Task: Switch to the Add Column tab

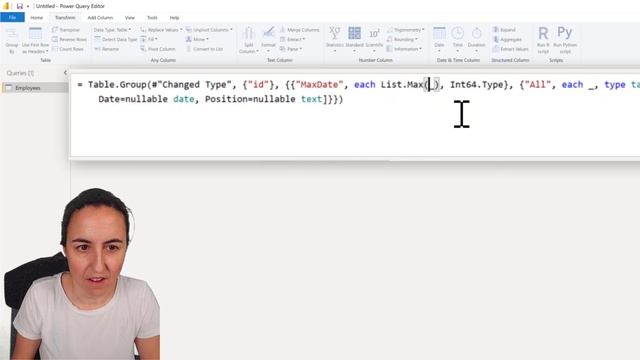Action: (100, 18)
